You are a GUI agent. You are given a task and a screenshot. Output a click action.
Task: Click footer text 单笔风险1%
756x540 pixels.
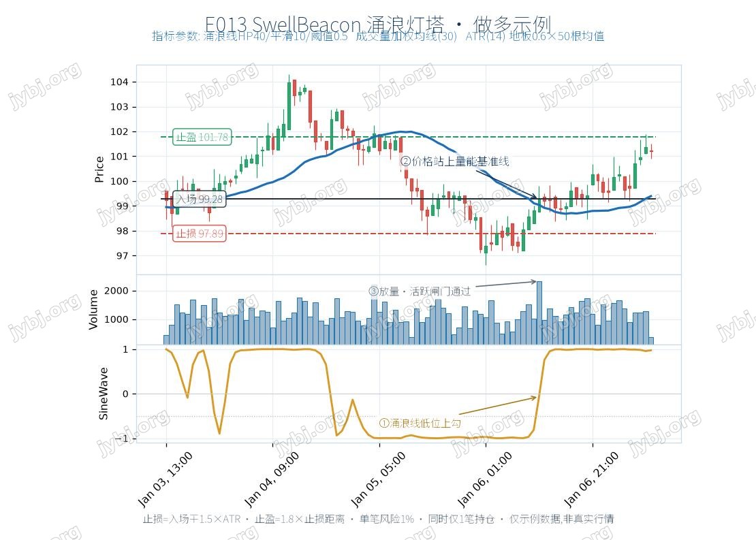tap(387, 519)
